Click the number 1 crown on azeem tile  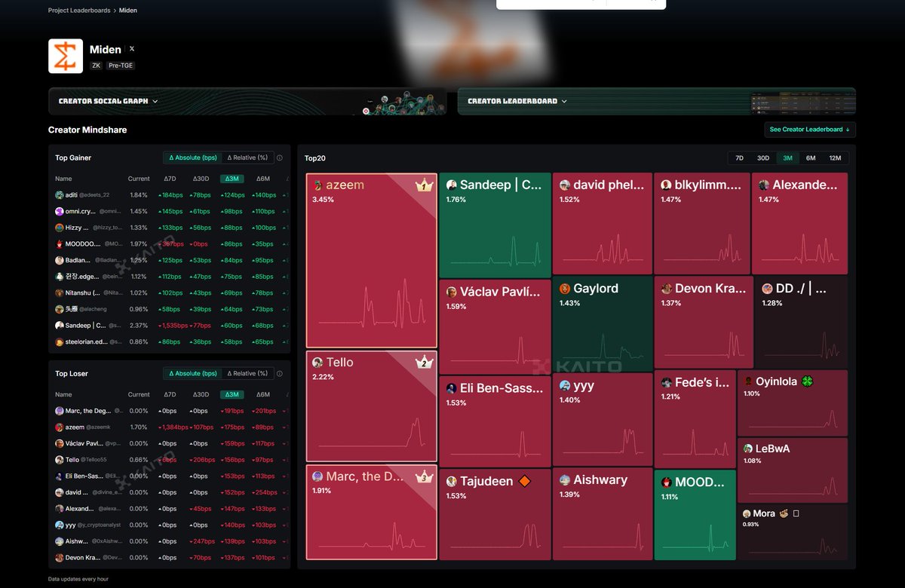point(424,185)
